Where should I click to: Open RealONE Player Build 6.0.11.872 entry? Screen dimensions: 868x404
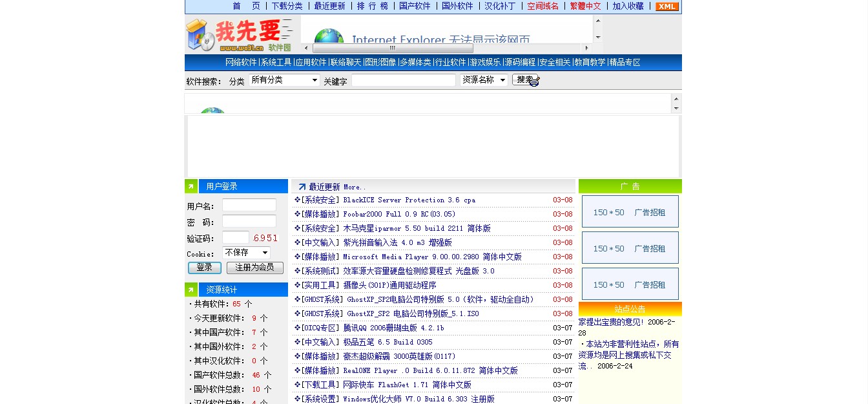[430, 371]
